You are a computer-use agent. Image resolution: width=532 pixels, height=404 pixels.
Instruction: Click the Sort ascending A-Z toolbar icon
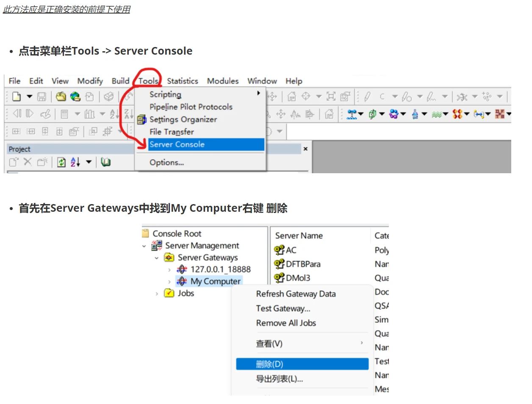[x=114, y=113]
